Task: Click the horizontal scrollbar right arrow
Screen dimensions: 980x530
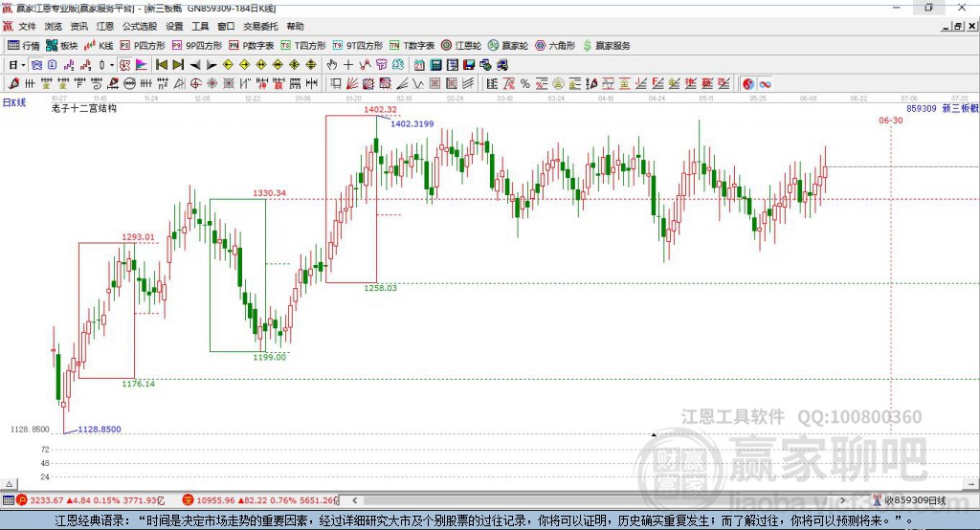Action: (x=843, y=500)
